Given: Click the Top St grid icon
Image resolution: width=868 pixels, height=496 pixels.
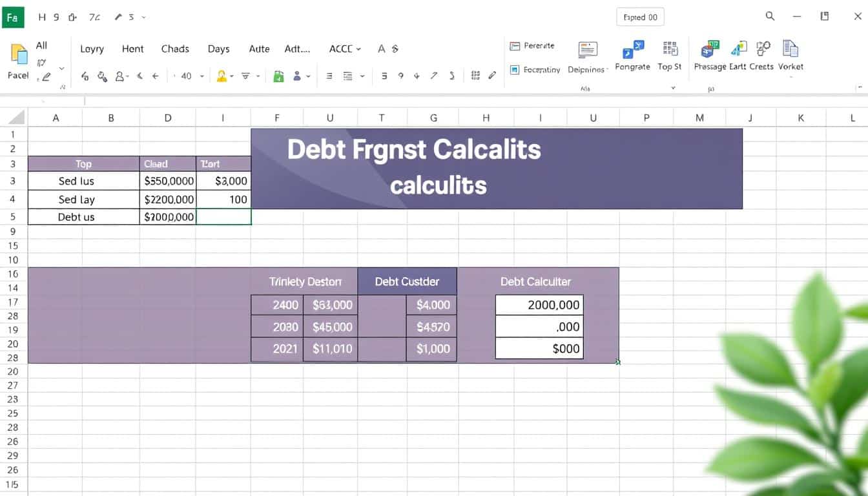Looking at the screenshot, I should tap(670, 49).
